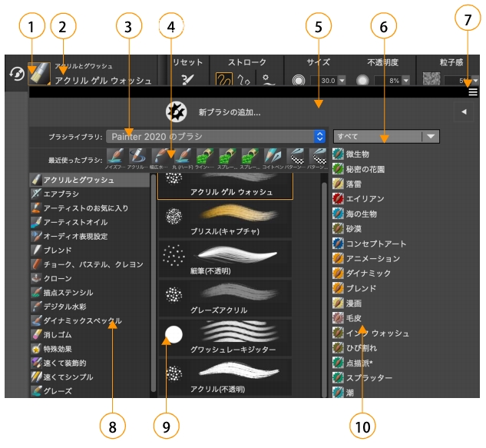Click the 消しゴム eraser category icon
The image size is (486, 448).
coord(36,334)
